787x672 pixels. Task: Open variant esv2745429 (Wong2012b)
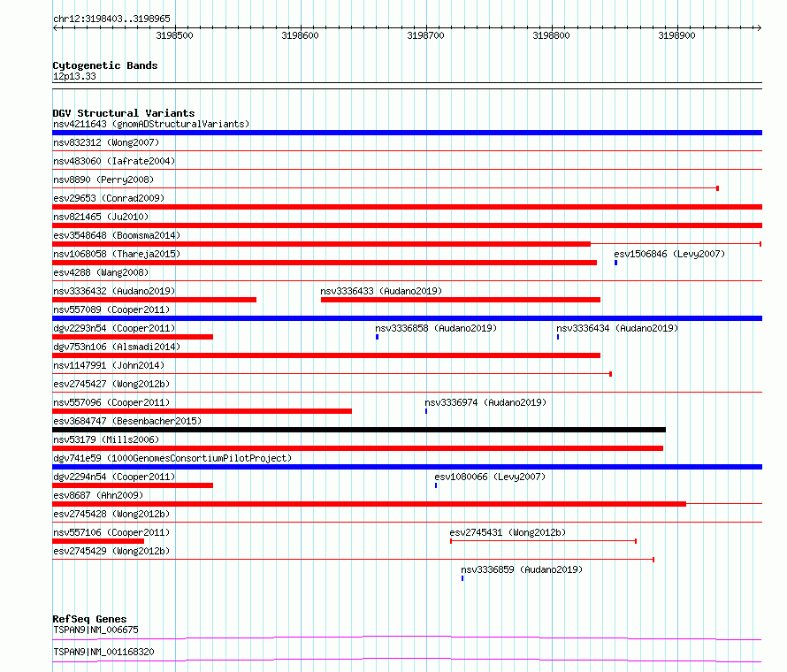tap(111, 551)
